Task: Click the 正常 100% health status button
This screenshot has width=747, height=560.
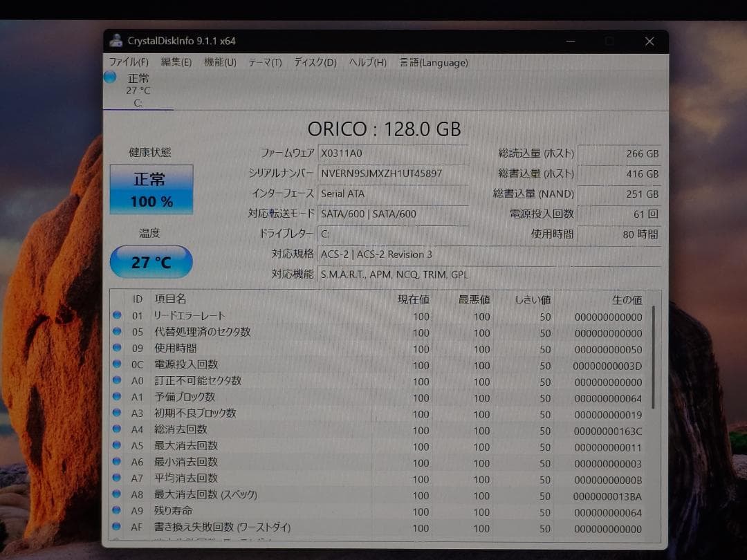Action: tap(151, 187)
